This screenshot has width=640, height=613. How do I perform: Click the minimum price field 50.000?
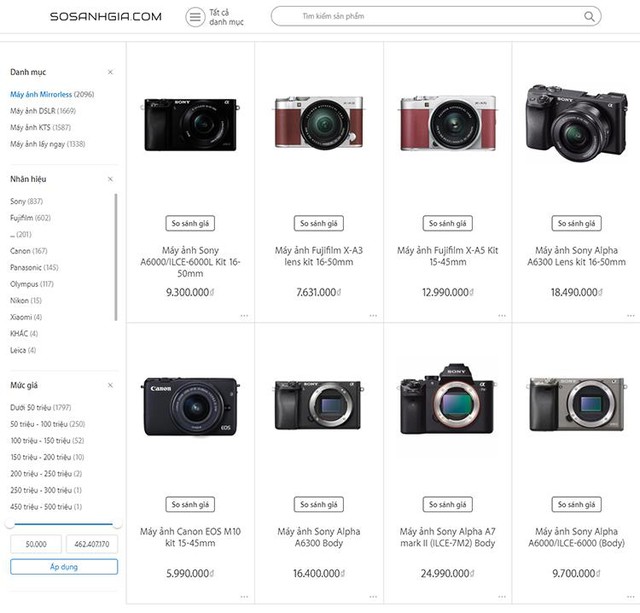pyautogui.click(x=36, y=544)
